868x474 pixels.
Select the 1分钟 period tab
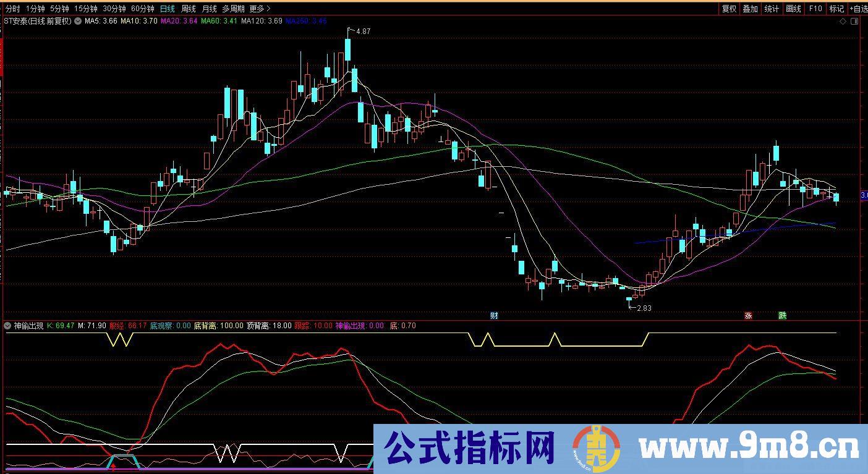pyautogui.click(x=36, y=9)
